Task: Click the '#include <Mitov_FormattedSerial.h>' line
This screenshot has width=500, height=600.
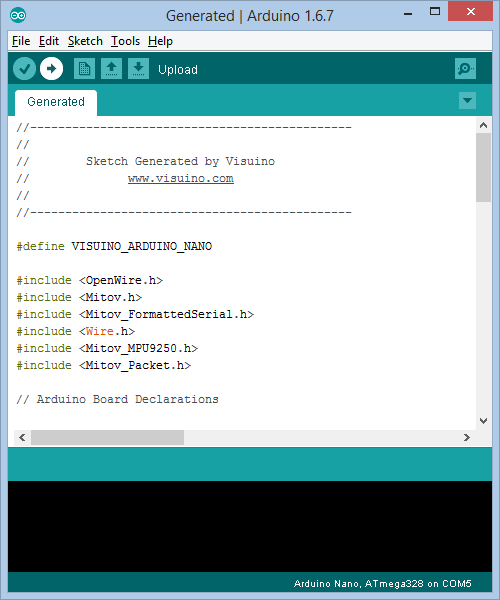Action: [135, 314]
